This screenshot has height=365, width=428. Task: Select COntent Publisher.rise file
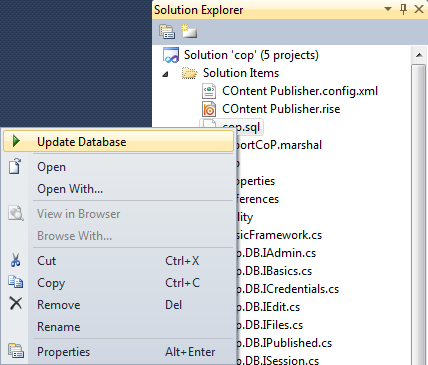[x=281, y=109]
